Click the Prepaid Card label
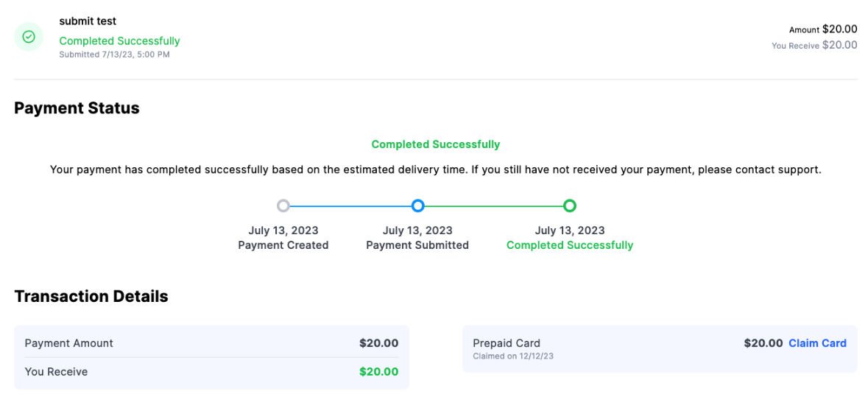Image resolution: width=868 pixels, height=405 pixels. [507, 343]
